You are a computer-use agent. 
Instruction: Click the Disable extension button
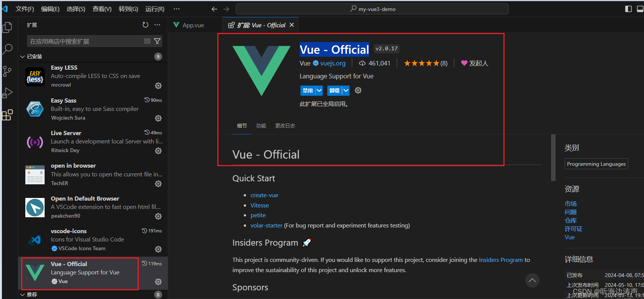coord(308,90)
